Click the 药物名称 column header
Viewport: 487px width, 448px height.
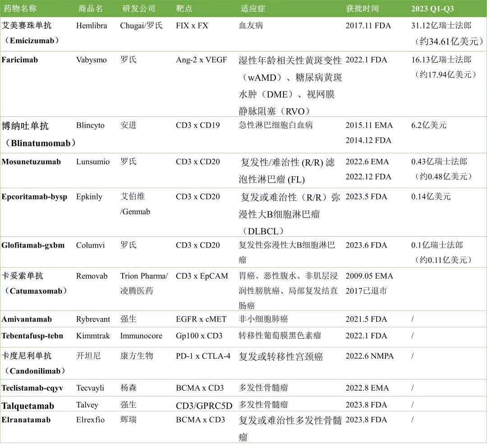pyautogui.click(x=20, y=9)
